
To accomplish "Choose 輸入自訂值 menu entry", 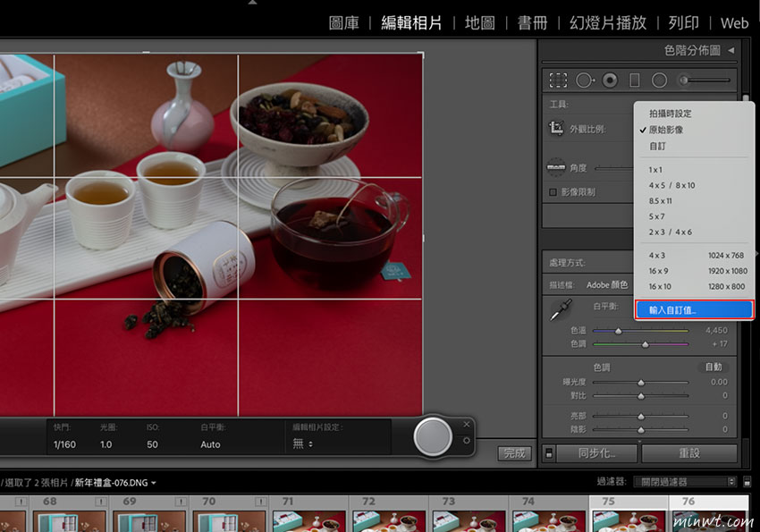I will click(694, 310).
